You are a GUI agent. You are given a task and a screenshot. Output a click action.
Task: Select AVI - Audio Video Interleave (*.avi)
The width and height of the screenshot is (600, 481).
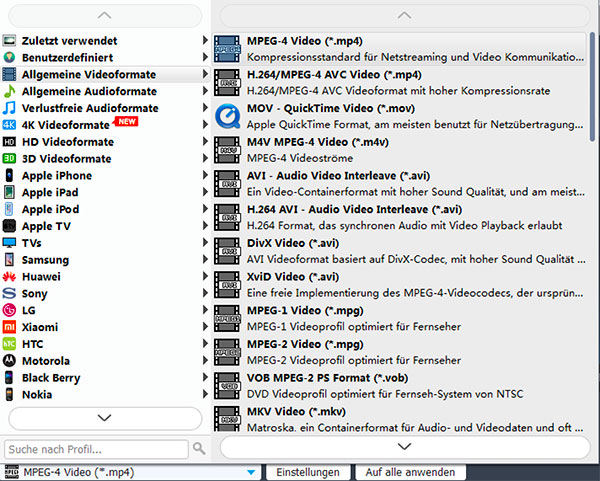tap(399, 184)
